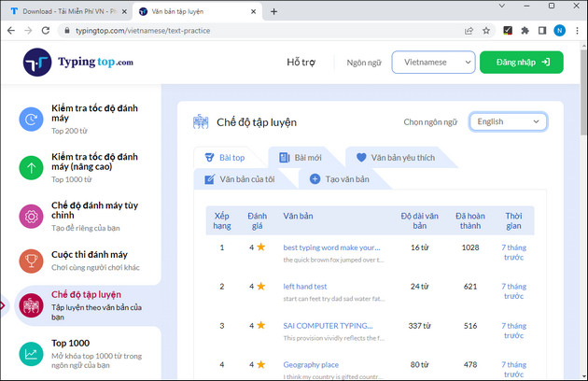The image size is (588, 381).
Task: Open custom typing mode gear icon
Action: (x=32, y=217)
